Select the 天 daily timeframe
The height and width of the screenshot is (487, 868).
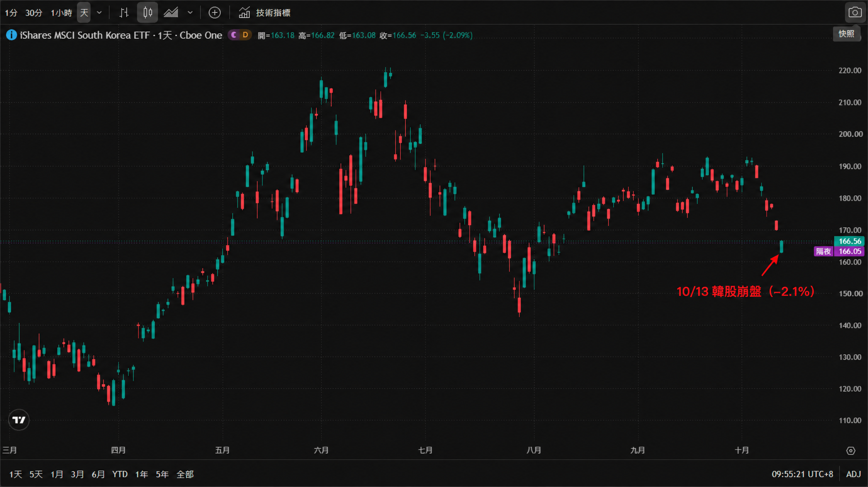pos(84,13)
